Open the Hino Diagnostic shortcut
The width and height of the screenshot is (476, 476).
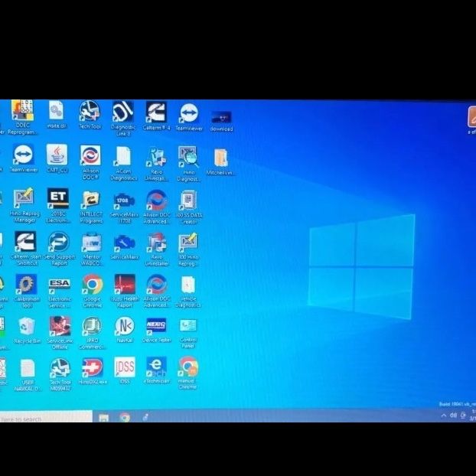(x=188, y=164)
